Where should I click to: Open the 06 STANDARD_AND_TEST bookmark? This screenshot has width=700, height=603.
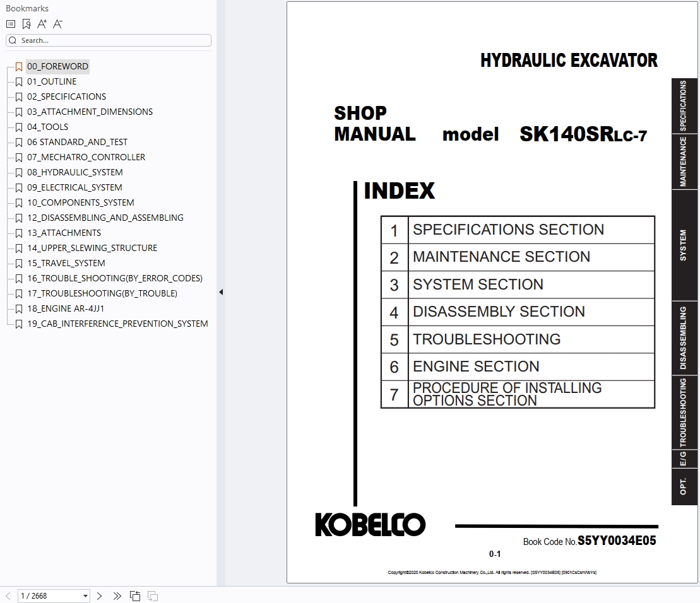(x=77, y=143)
